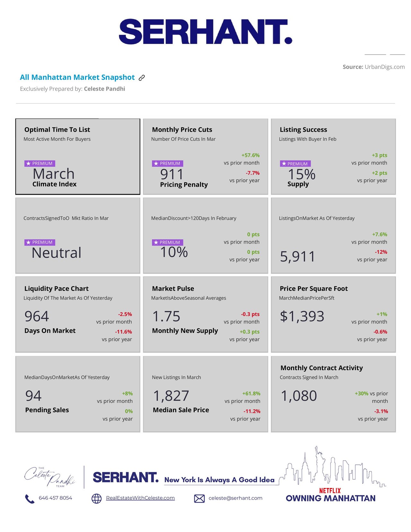
Task: Click the 646 457 8054 phone number
Action: 56,498
